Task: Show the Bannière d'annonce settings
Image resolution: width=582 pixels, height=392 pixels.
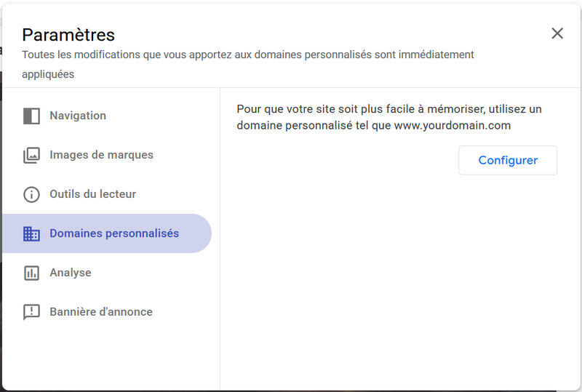Action: (101, 312)
